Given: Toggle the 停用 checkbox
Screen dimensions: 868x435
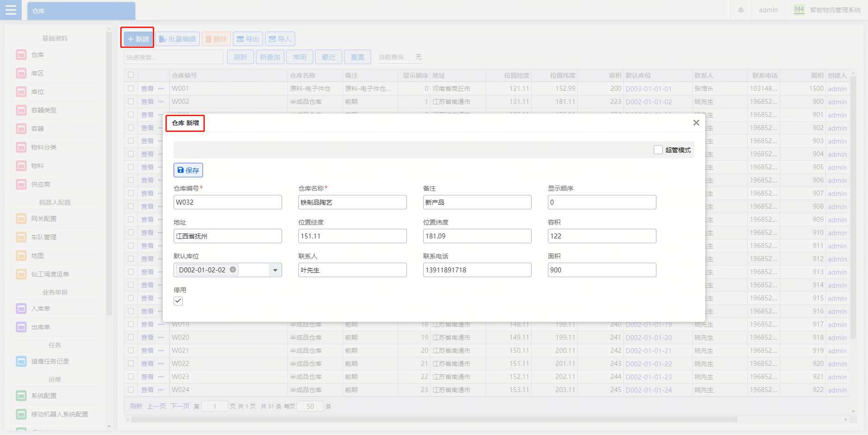Looking at the screenshot, I should pos(178,301).
